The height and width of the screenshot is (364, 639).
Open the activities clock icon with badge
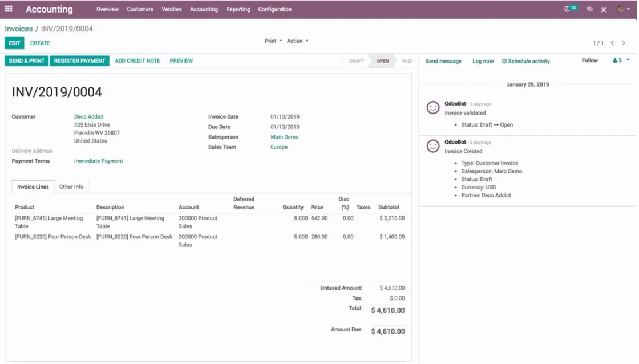click(x=570, y=9)
